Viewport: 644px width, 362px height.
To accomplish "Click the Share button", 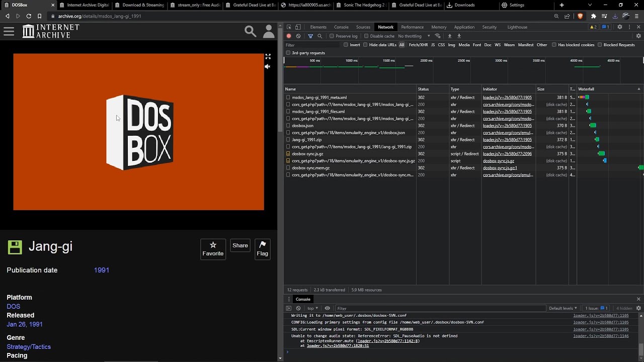I will (240, 246).
